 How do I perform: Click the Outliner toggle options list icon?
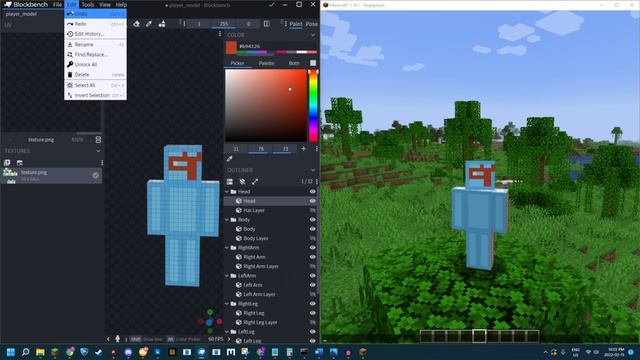[x=230, y=182]
